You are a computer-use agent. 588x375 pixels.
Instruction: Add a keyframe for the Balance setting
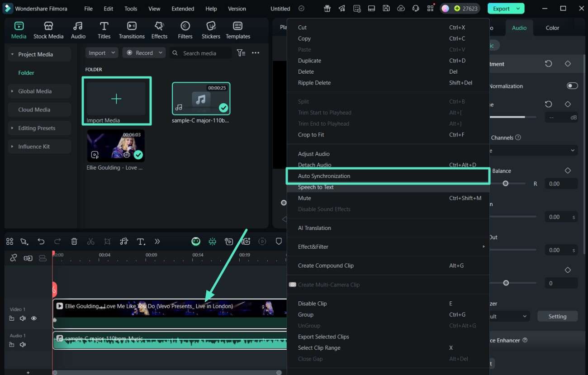tap(568, 171)
